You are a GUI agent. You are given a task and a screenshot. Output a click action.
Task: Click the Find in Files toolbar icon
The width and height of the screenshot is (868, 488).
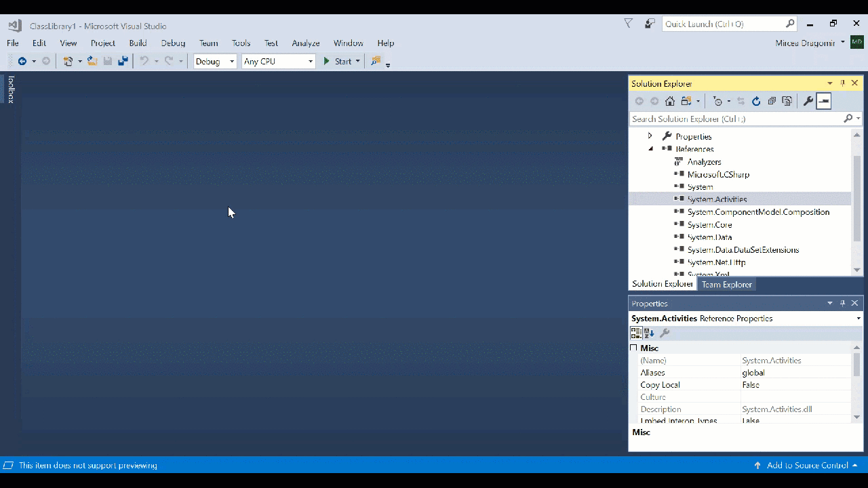point(375,61)
